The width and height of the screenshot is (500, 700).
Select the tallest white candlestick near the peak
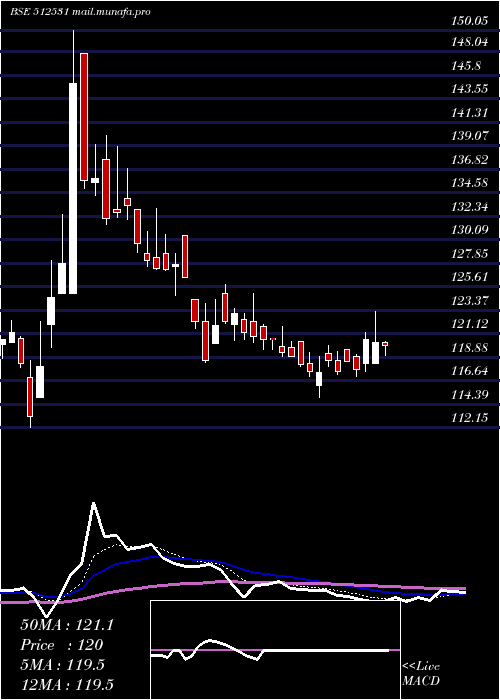click(73, 188)
